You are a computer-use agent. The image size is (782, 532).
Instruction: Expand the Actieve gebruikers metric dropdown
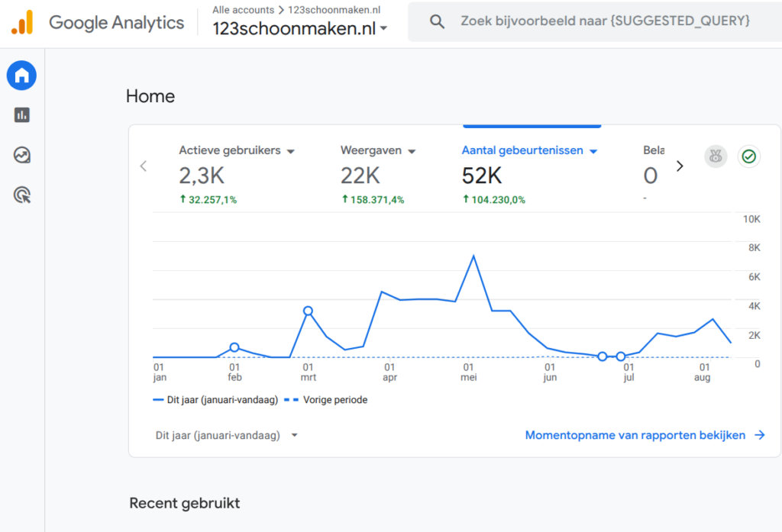291,151
